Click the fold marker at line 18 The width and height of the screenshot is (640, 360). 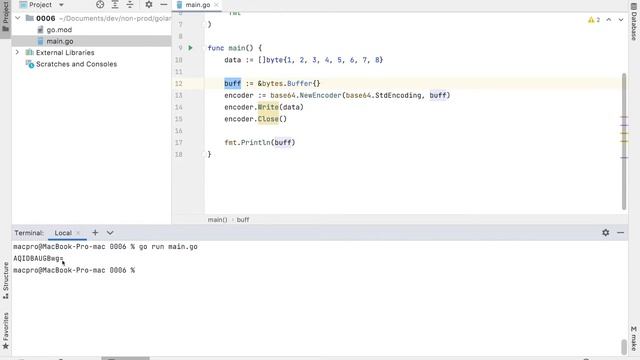click(x=204, y=154)
